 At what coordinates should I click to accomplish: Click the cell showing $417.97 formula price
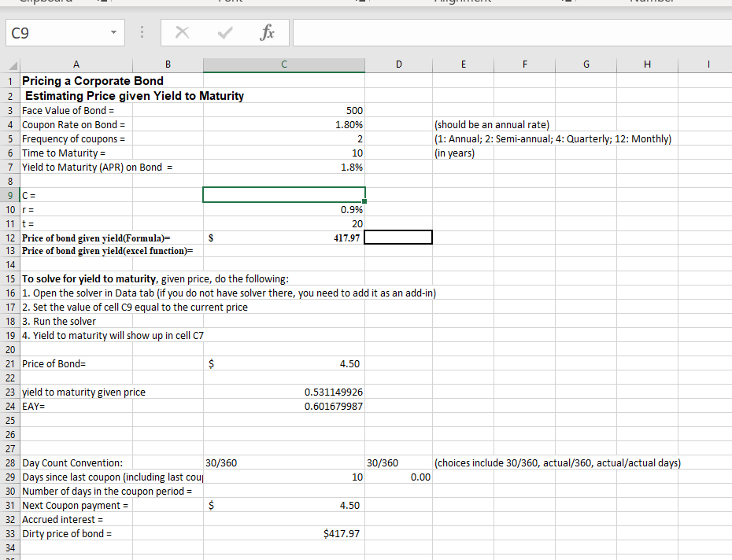point(315,237)
